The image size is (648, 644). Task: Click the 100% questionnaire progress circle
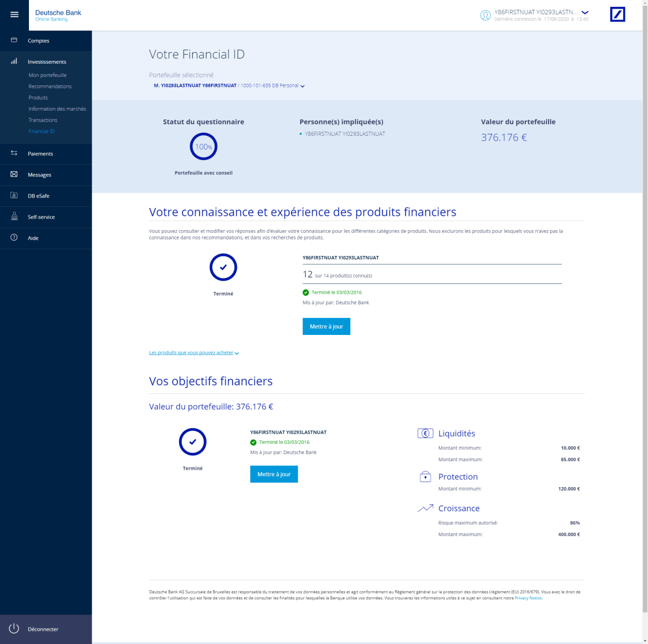(203, 146)
